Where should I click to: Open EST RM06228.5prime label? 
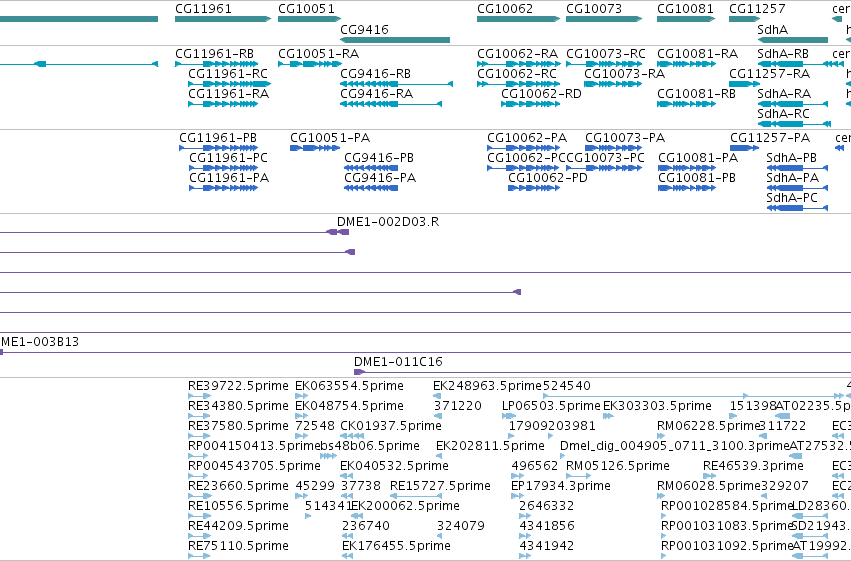708,426
